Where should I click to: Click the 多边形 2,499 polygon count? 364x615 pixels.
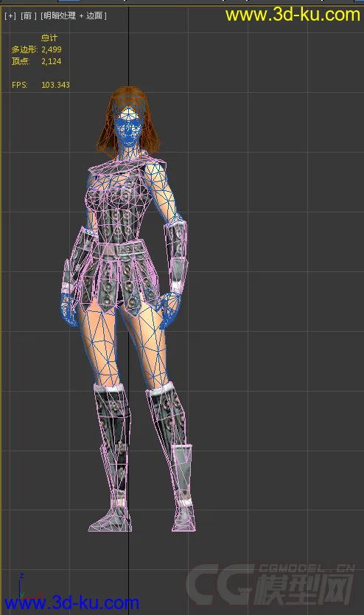[36, 49]
